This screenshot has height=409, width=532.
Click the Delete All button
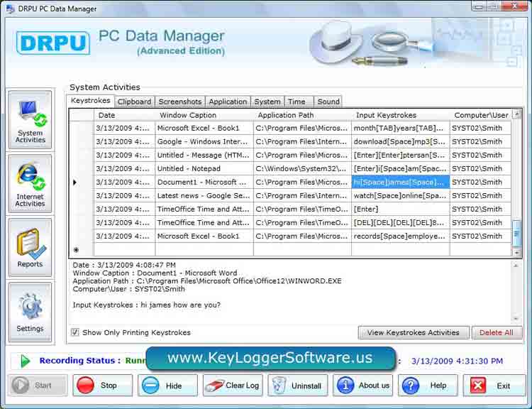click(497, 332)
